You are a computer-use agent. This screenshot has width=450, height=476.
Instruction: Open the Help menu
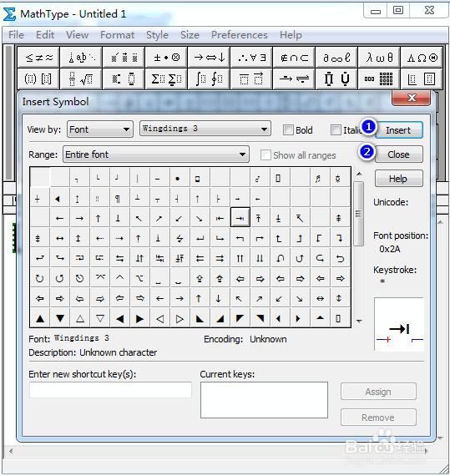(291, 34)
